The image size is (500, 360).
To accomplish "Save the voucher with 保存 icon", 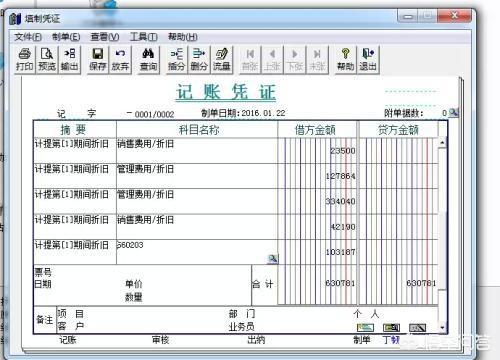I will pos(98,60).
